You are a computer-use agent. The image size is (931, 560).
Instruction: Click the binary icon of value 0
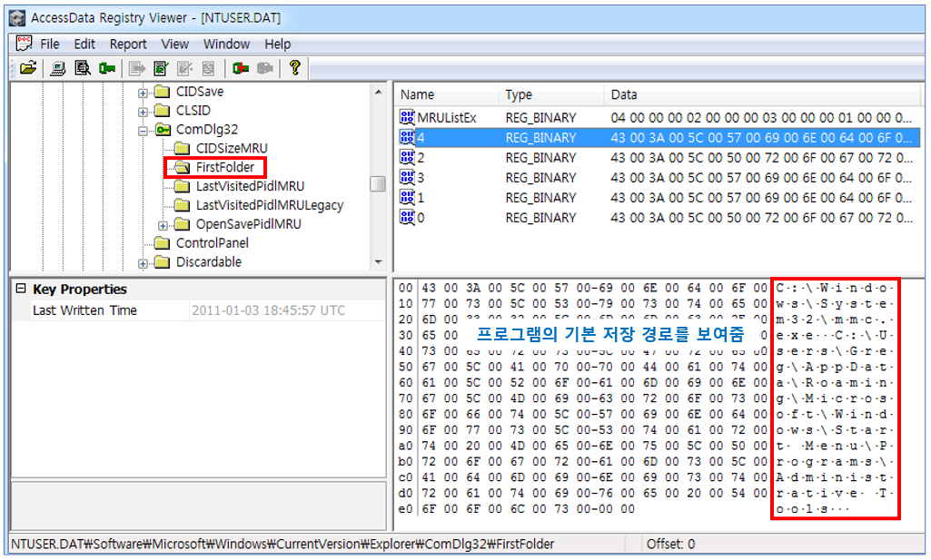tap(407, 217)
